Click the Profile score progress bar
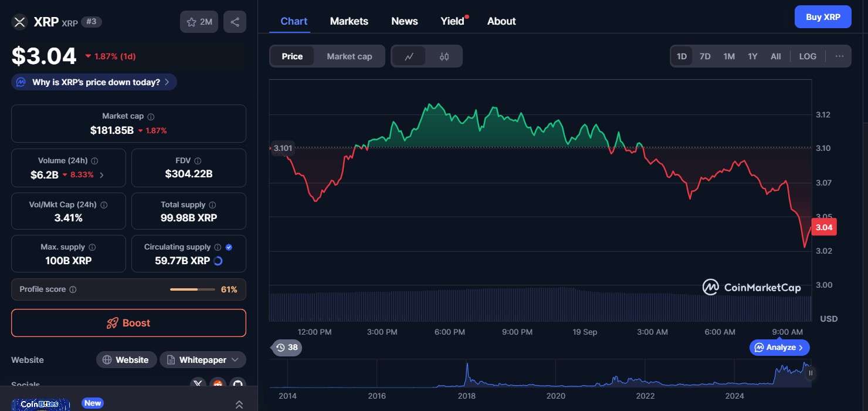868x411 pixels. point(192,289)
